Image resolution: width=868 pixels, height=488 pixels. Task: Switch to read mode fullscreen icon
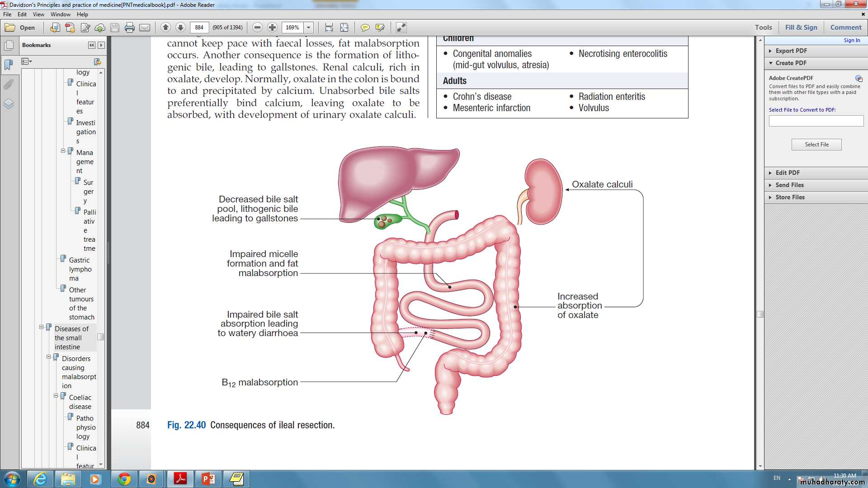[401, 28]
